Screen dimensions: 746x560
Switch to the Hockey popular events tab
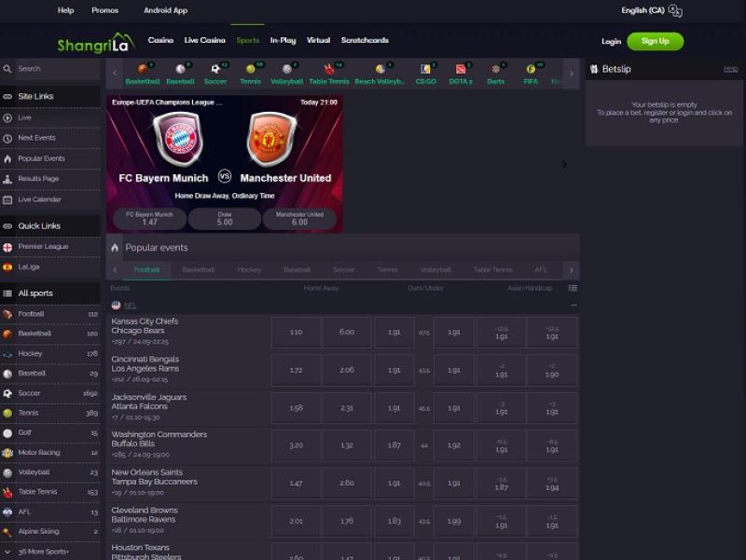point(249,270)
